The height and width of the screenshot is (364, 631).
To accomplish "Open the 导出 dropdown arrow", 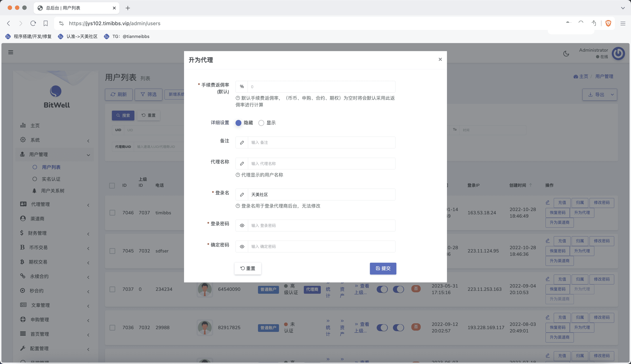I will [612, 95].
